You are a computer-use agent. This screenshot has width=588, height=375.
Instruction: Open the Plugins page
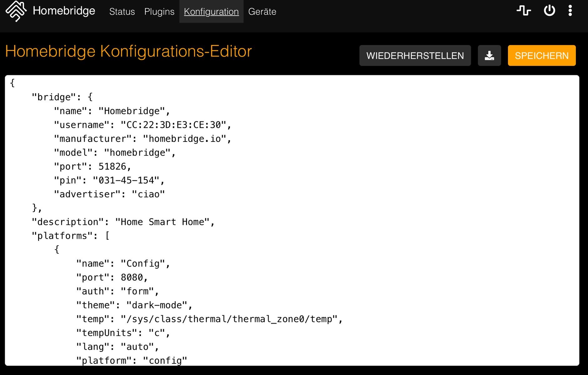[x=159, y=12]
